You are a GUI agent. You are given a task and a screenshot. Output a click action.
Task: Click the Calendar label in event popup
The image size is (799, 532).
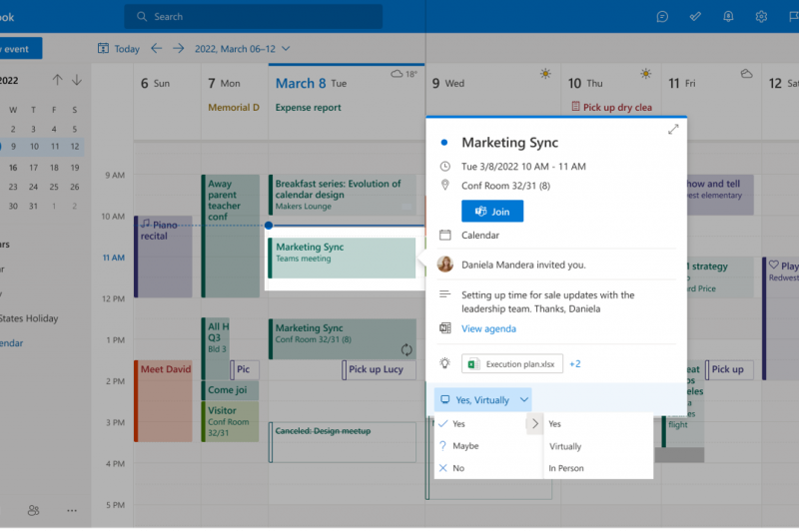click(x=480, y=236)
